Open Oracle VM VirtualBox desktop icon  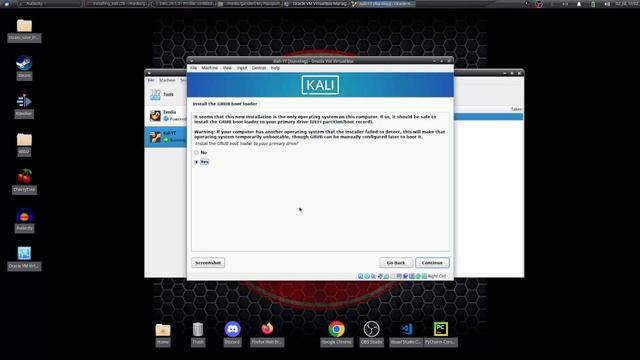pyautogui.click(x=24, y=258)
